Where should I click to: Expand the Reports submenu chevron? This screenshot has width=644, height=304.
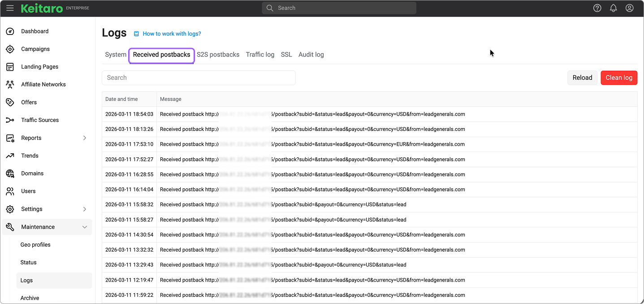85,138
